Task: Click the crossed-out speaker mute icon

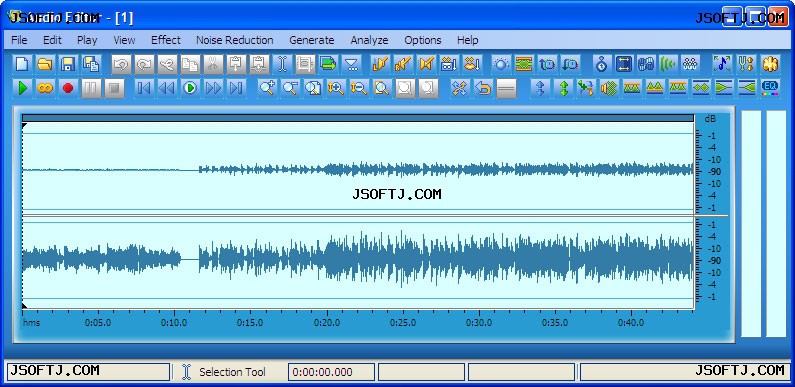Action: (x=426, y=64)
